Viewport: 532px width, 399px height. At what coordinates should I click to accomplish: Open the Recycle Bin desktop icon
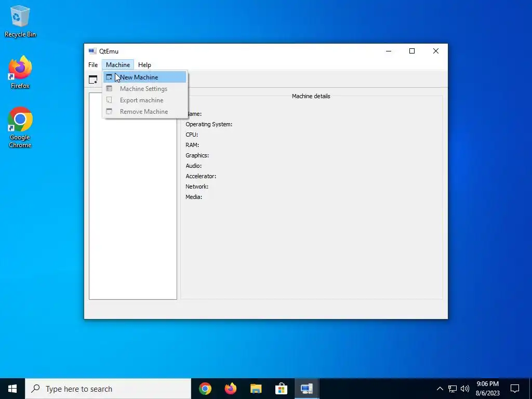[x=20, y=21]
